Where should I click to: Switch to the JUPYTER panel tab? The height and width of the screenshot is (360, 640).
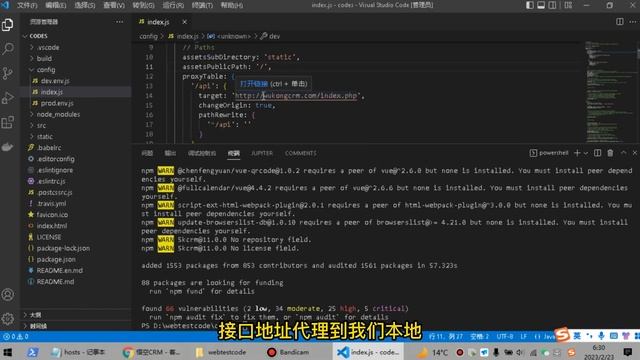coord(262,153)
